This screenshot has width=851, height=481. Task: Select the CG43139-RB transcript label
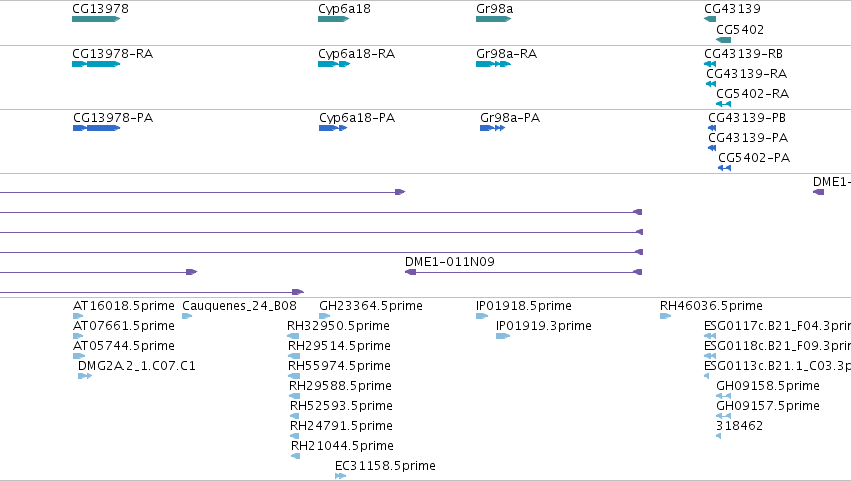(x=743, y=54)
